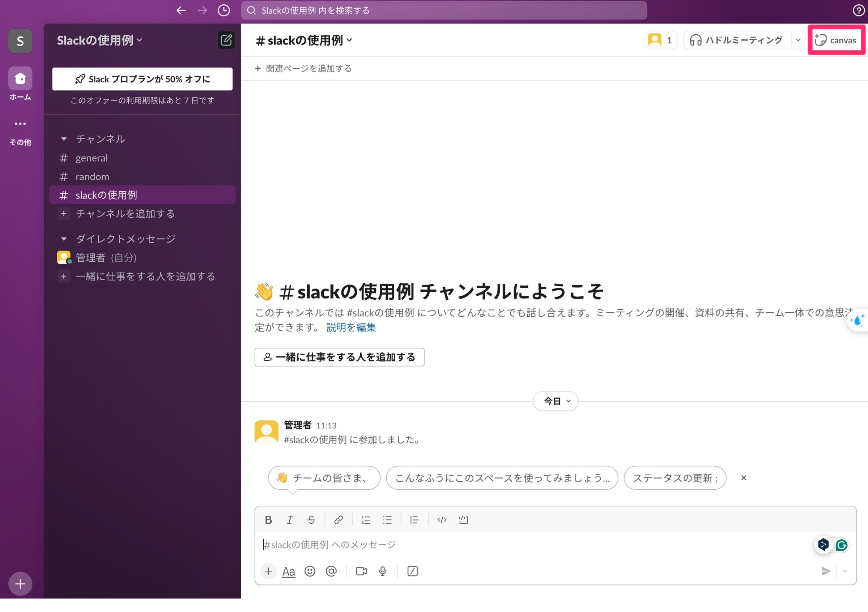
Task: Record an audio clip with microphone
Action: click(x=383, y=571)
